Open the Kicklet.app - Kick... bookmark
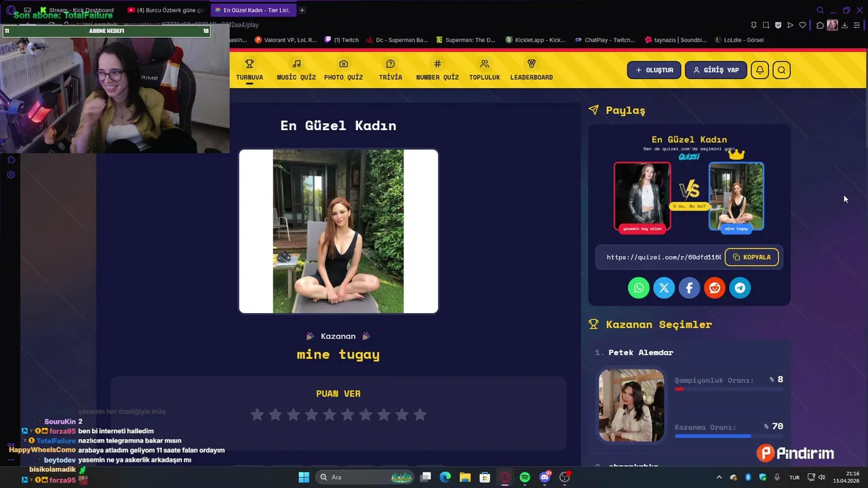The width and height of the screenshot is (868, 488). click(x=536, y=40)
